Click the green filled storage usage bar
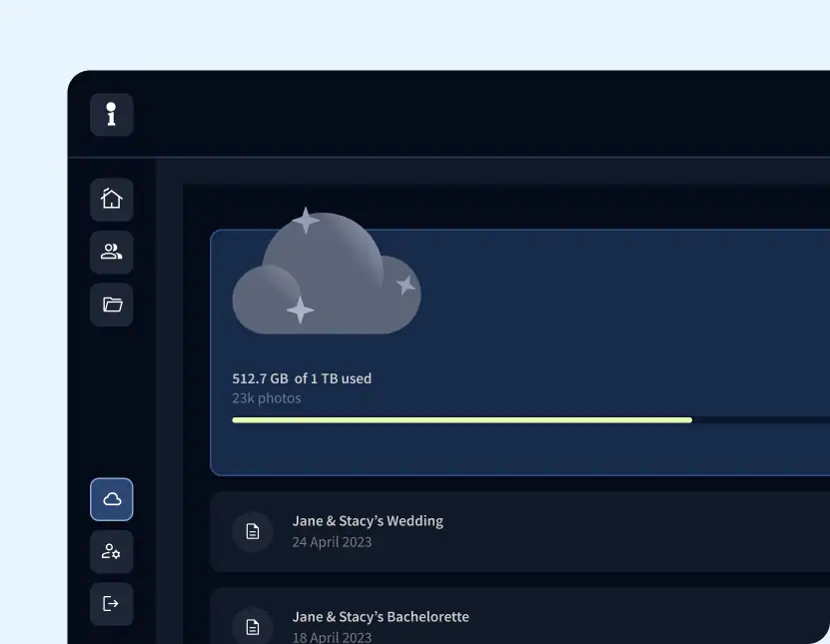Viewport: 830px width, 644px height. pos(461,420)
